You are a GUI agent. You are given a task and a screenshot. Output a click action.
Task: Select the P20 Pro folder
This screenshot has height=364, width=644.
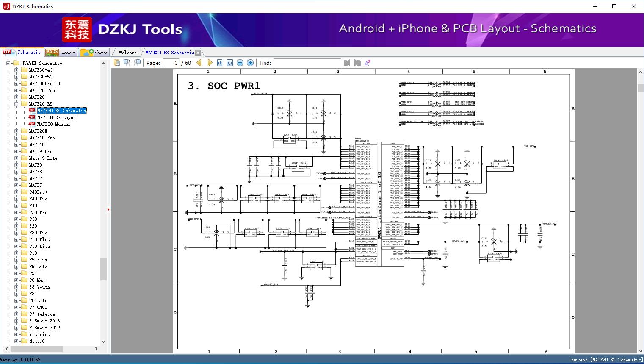38,233
